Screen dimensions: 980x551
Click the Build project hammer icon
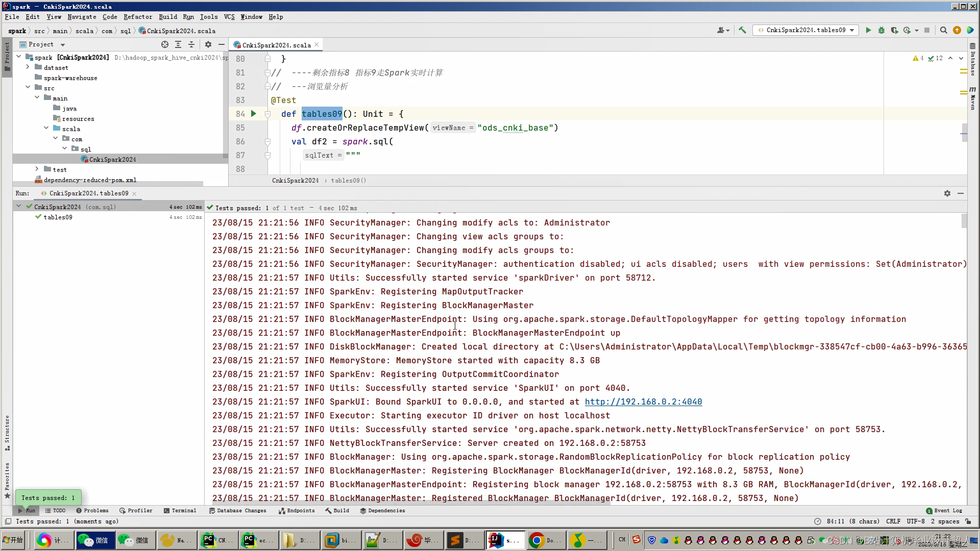[743, 31]
